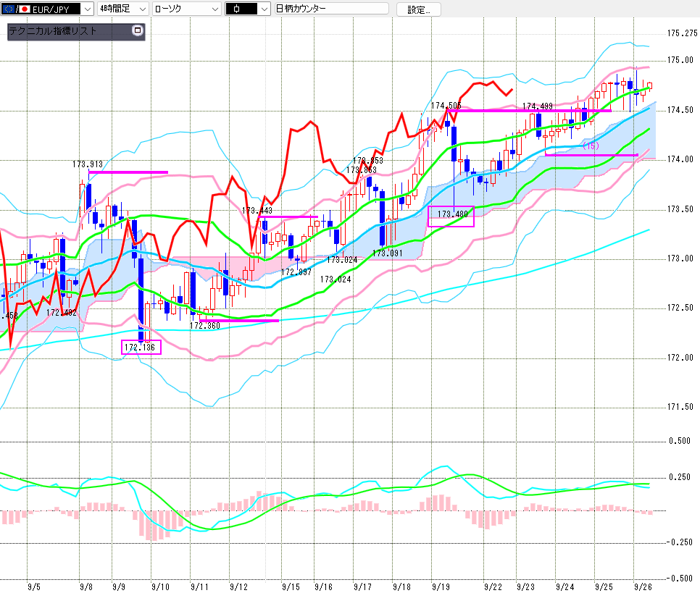Click the EU flag icon
The width and height of the screenshot is (700, 593).
(x=10, y=9)
